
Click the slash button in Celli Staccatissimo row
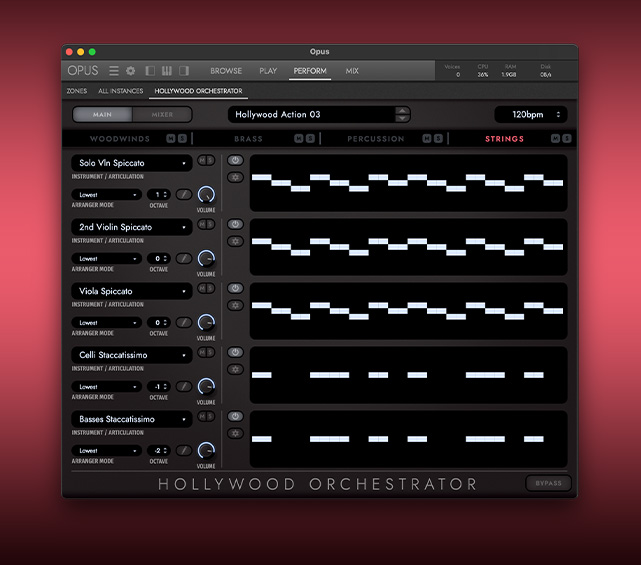tap(184, 386)
